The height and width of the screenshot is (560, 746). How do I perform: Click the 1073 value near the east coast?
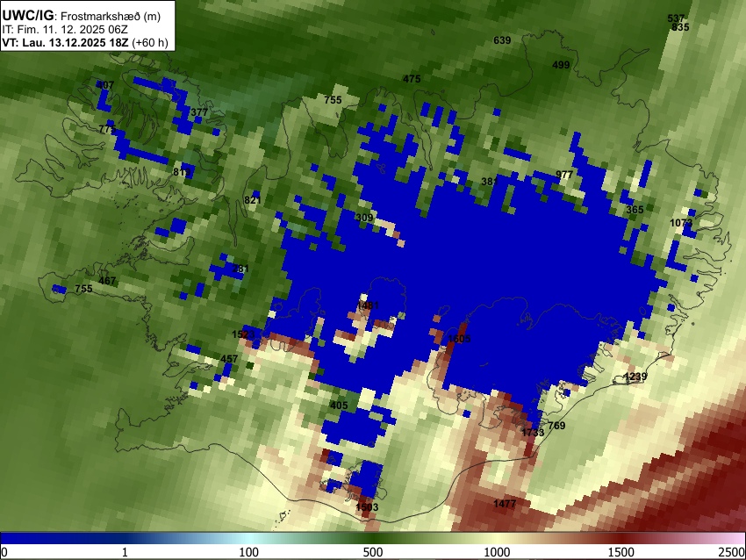[x=681, y=223]
